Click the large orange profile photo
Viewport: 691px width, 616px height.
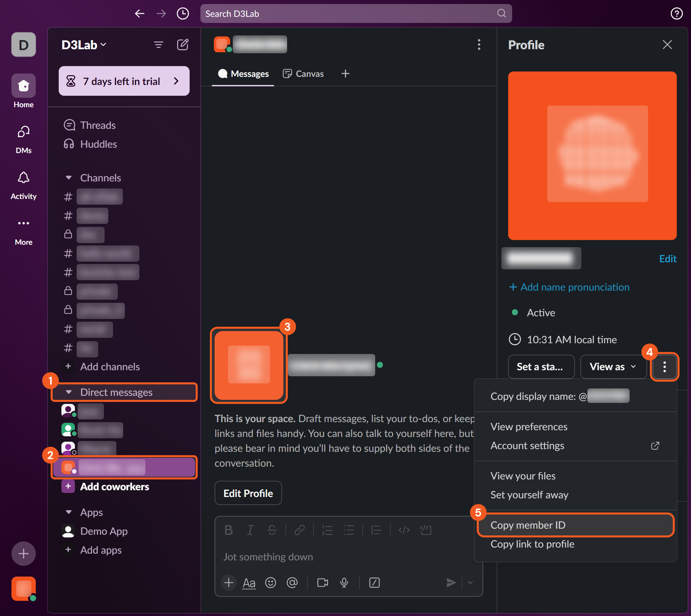click(x=592, y=156)
